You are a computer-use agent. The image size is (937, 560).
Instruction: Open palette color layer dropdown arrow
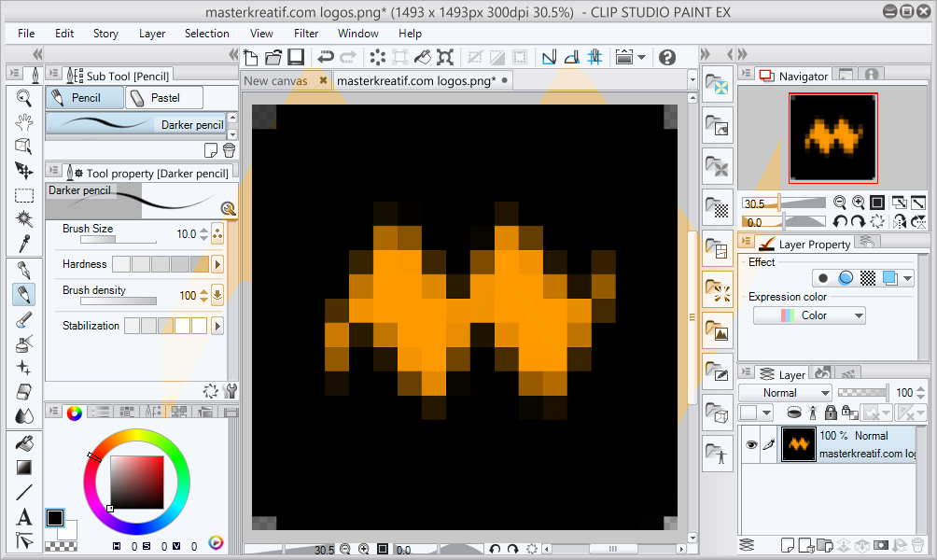(766, 413)
